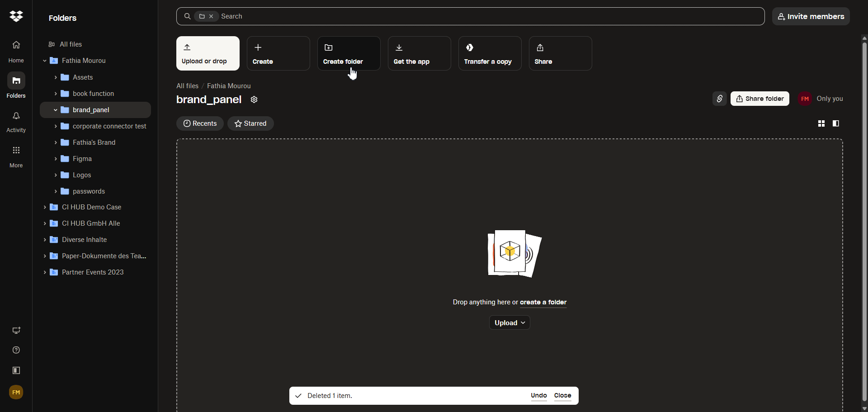Viewport: 868px width, 412px height.
Task: Toggle the Starred filter
Action: click(x=250, y=123)
